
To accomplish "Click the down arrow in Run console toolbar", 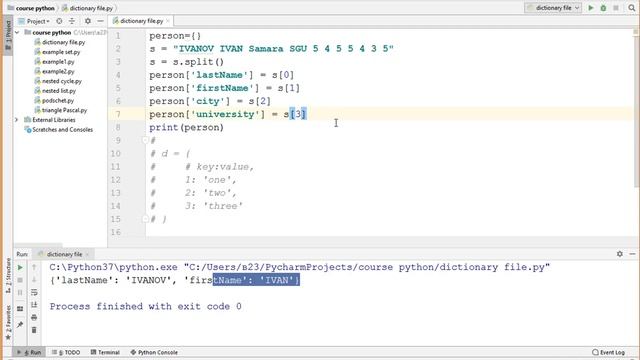I will click(x=34, y=280).
